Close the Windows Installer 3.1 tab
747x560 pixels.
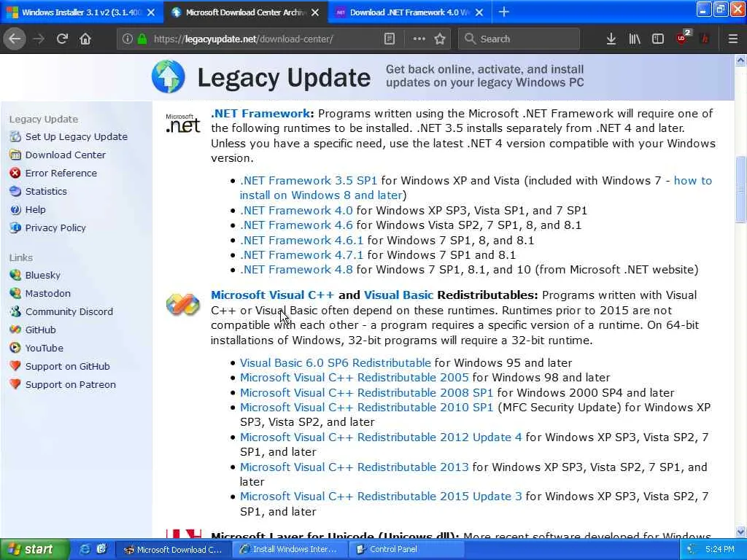151,12
